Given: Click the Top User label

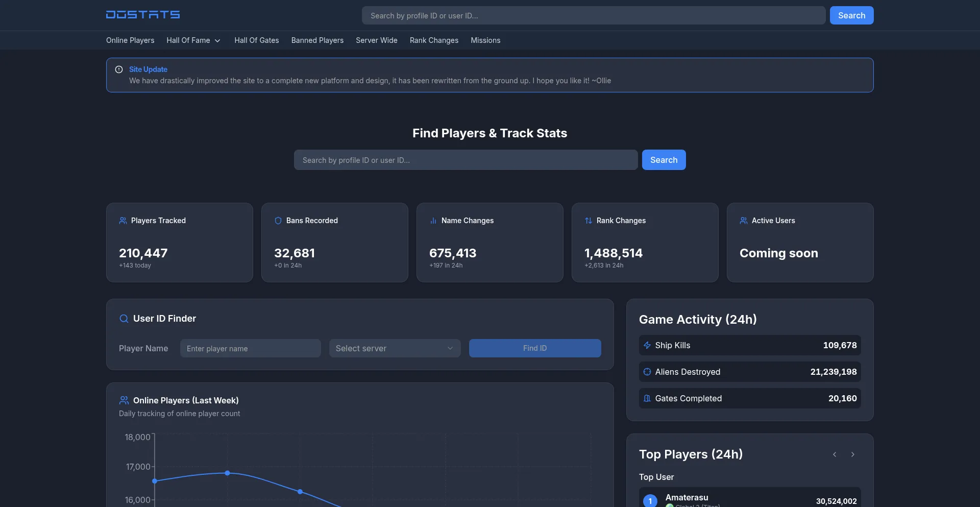Looking at the screenshot, I should (x=656, y=477).
